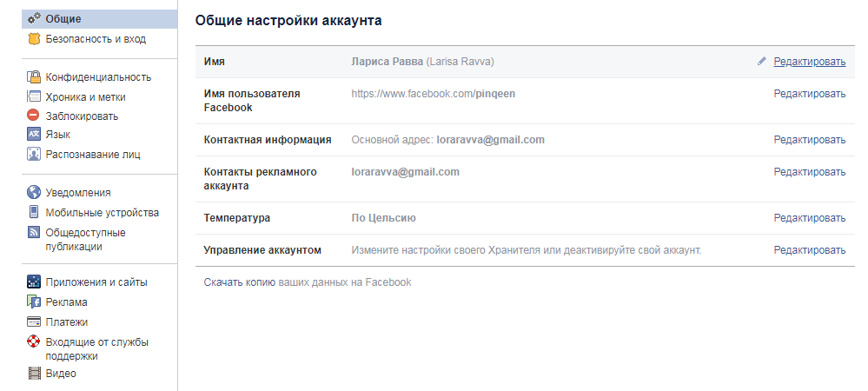868x391 pixels.
Task: Click the lifebuoy icon for support inbox
Action: click(34, 341)
